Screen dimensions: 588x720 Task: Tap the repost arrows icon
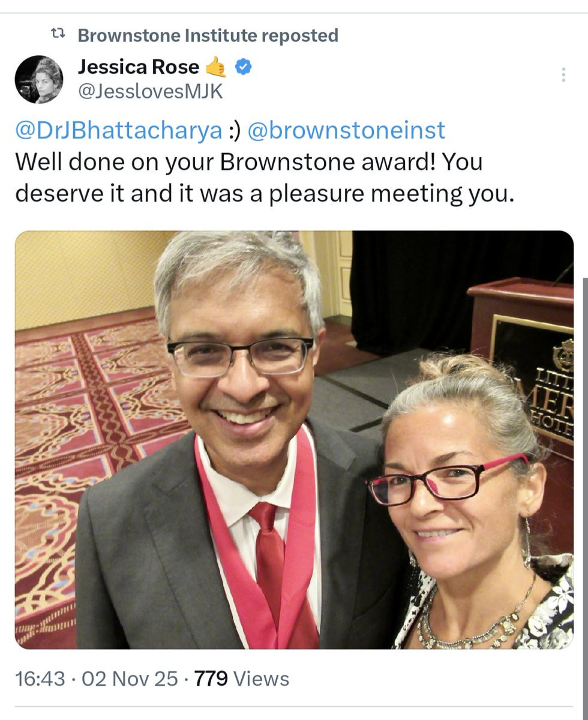[58, 35]
